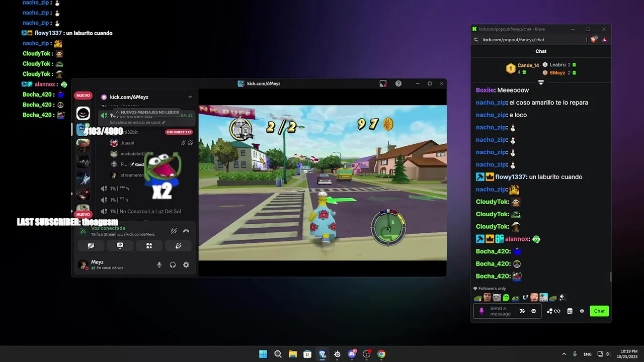Screen dimensions: 644x362
Task: Collapse the chat leaderboard arrow
Action: [541, 82]
